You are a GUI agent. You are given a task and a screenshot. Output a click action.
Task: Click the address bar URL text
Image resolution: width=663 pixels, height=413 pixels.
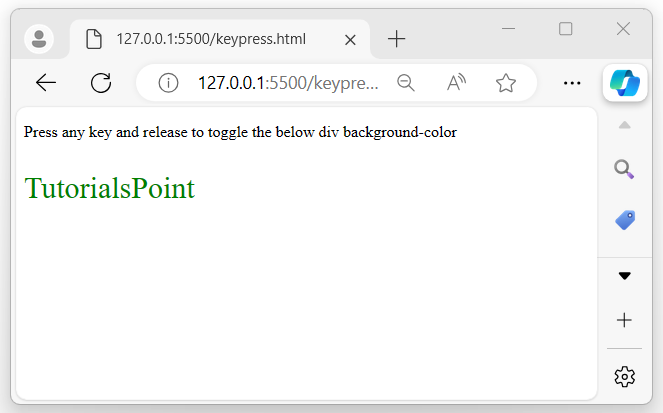288,83
